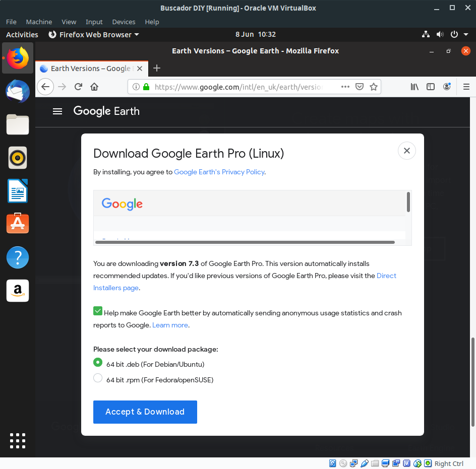Open the Help icon in dock
476x469 pixels.
click(18, 257)
